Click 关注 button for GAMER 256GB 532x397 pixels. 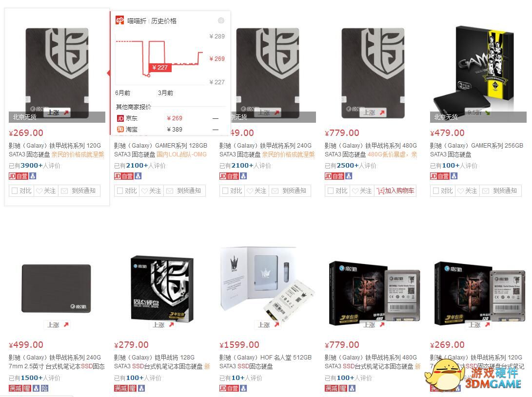[467, 191]
